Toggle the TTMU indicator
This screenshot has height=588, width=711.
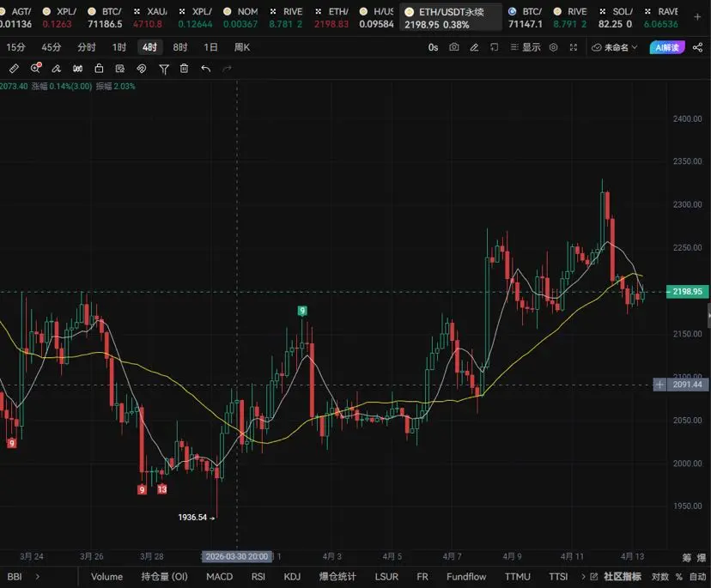(518, 577)
